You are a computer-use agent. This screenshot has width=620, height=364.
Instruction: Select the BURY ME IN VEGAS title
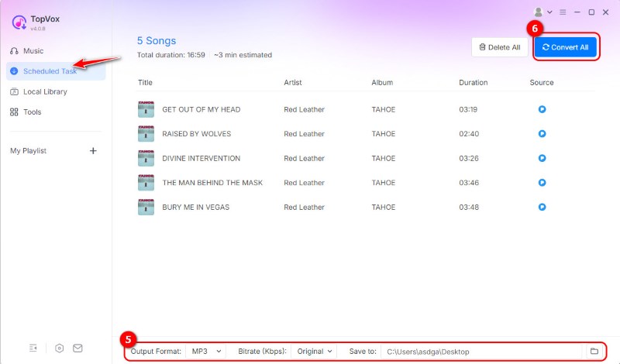point(196,208)
